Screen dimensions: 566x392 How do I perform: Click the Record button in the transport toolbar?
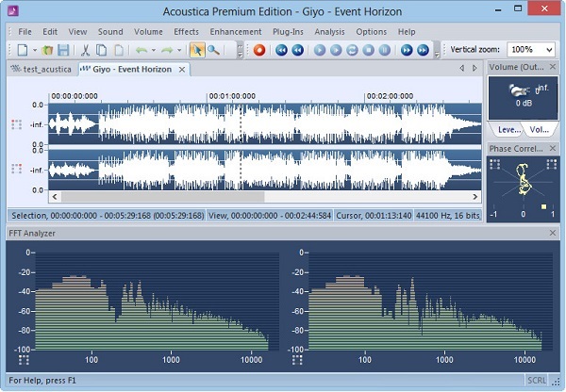[x=259, y=50]
